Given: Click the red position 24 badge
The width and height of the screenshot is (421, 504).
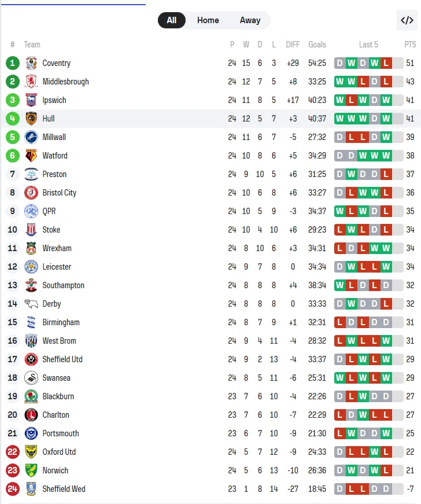Looking at the screenshot, I should (x=13, y=489).
